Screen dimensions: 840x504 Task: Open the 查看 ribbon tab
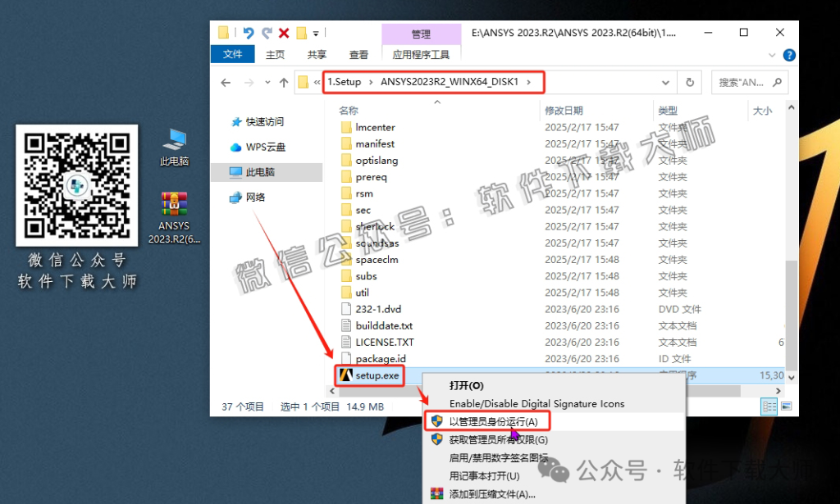359,54
